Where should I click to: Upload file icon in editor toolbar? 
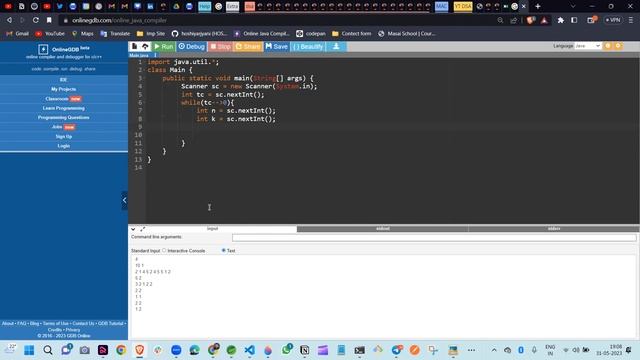[x=145, y=47]
